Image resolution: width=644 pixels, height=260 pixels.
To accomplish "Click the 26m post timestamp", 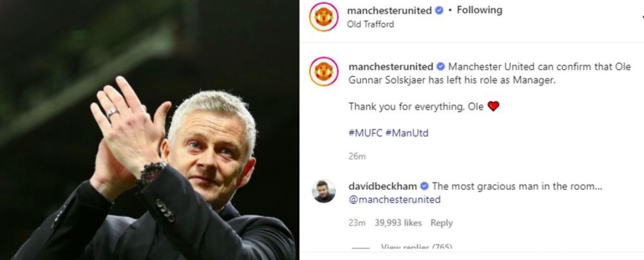I will pos(357,156).
